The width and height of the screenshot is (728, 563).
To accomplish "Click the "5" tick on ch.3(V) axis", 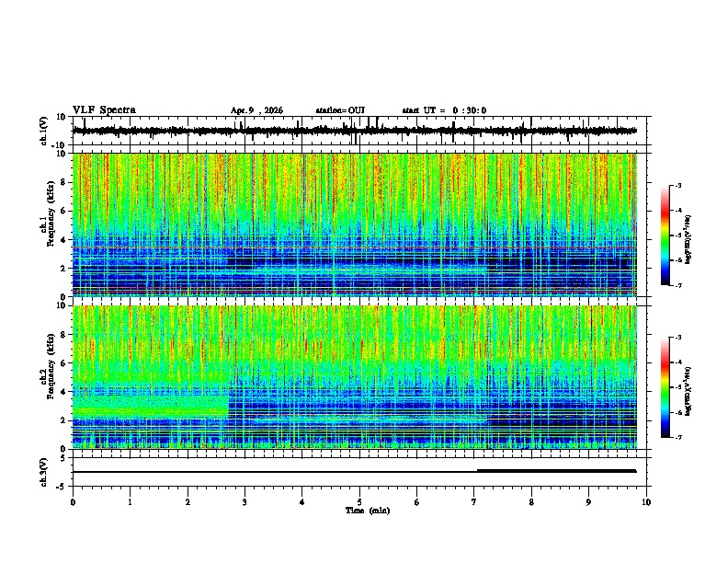I will [x=63, y=458].
